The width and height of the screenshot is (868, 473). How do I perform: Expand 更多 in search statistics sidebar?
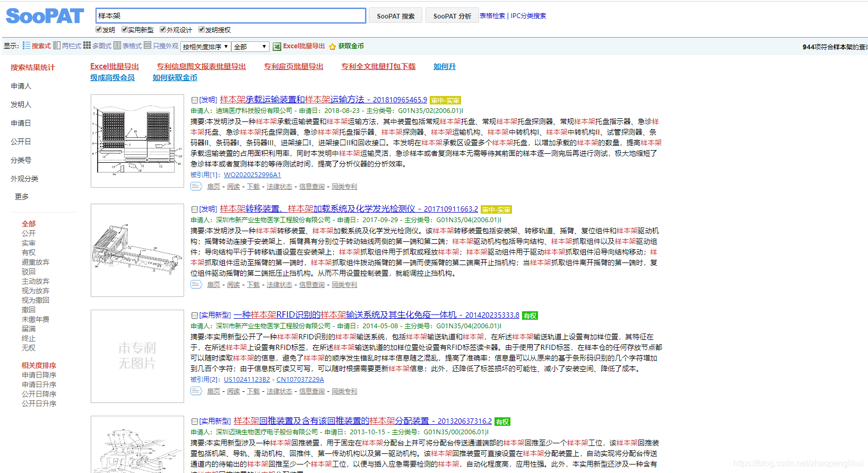(x=22, y=197)
